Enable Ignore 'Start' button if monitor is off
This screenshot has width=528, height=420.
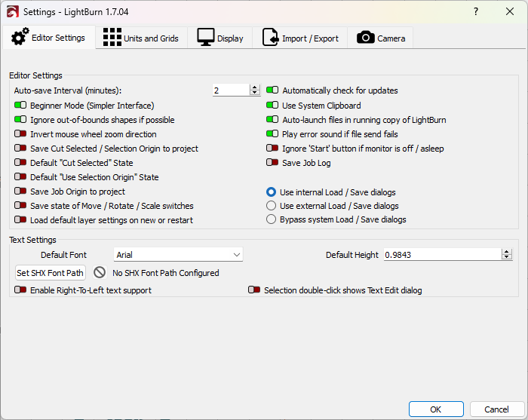click(x=272, y=148)
